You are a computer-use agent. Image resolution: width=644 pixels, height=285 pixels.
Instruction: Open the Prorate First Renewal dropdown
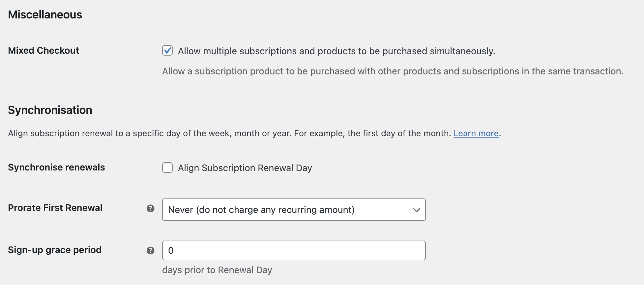pyautogui.click(x=293, y=210)
